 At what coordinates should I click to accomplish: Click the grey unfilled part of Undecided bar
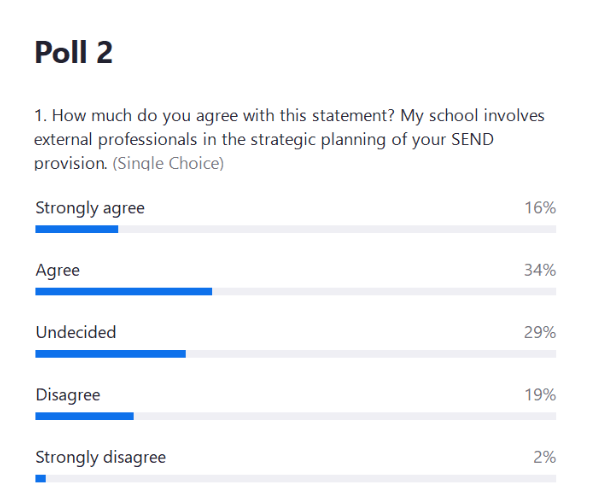click(x=371, y=353)
